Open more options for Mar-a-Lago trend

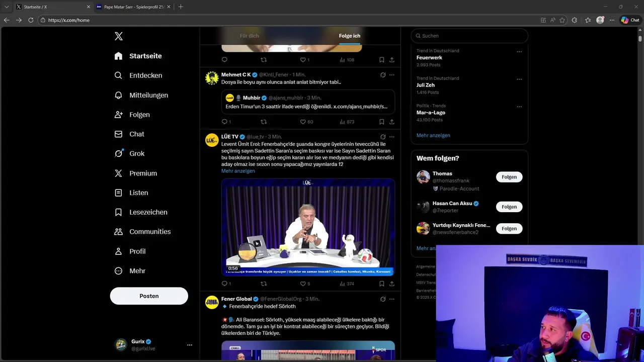pyautogui.click(x=519, y=107)
